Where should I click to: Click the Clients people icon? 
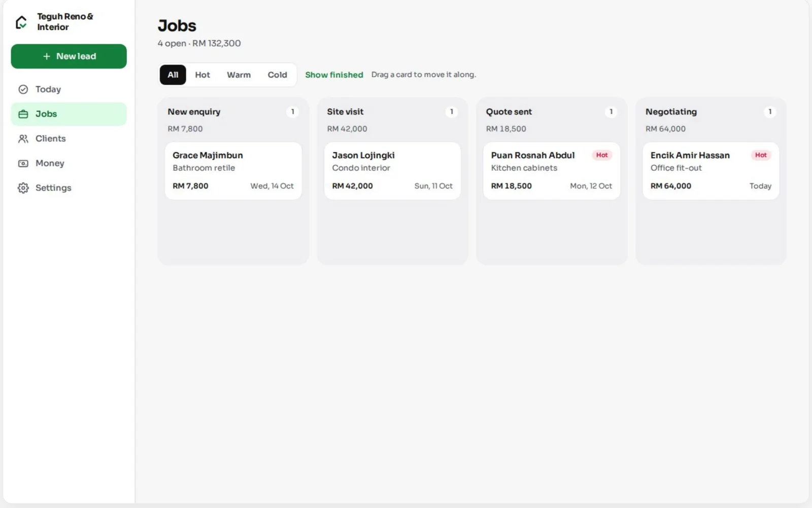(23, 139)
